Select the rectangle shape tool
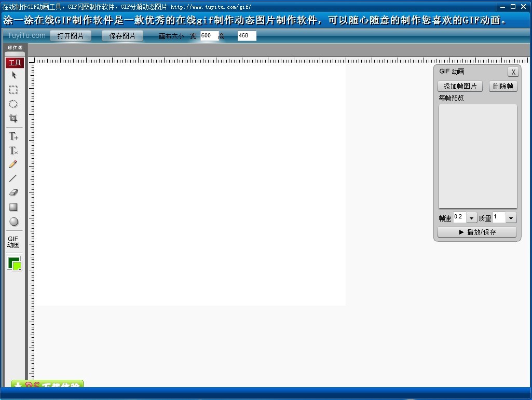This screenshot has width=532, height=400. coord(13,207)
